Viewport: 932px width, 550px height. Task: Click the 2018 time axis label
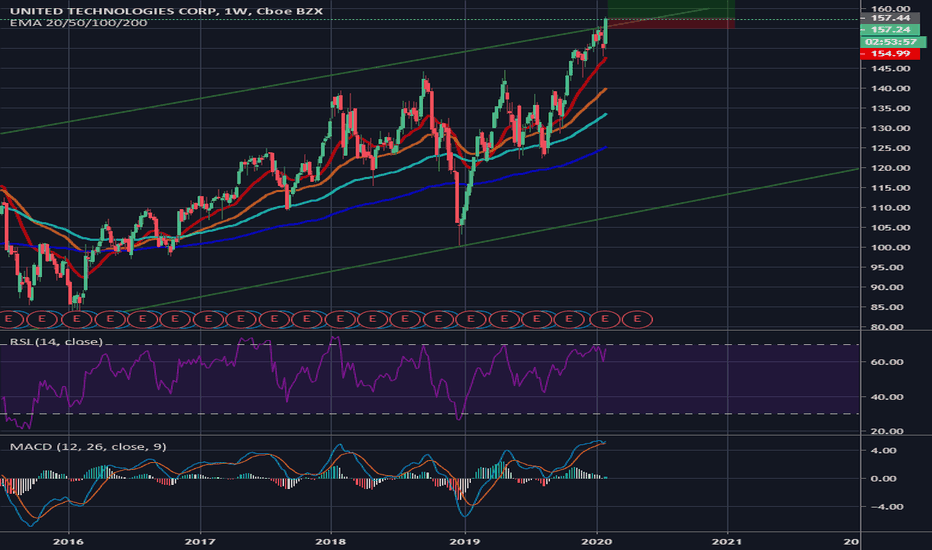pyautogui.click(x=331, y=542)
